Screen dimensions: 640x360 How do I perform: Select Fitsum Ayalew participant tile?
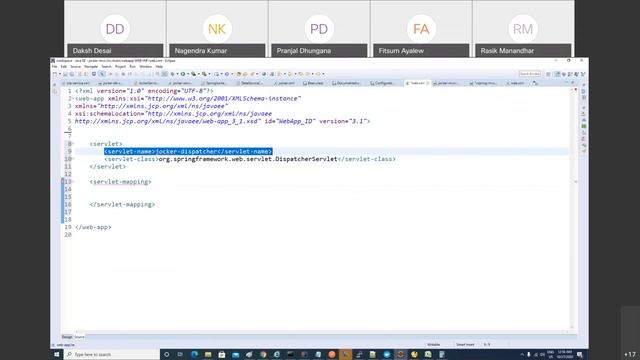pos(421,29)
